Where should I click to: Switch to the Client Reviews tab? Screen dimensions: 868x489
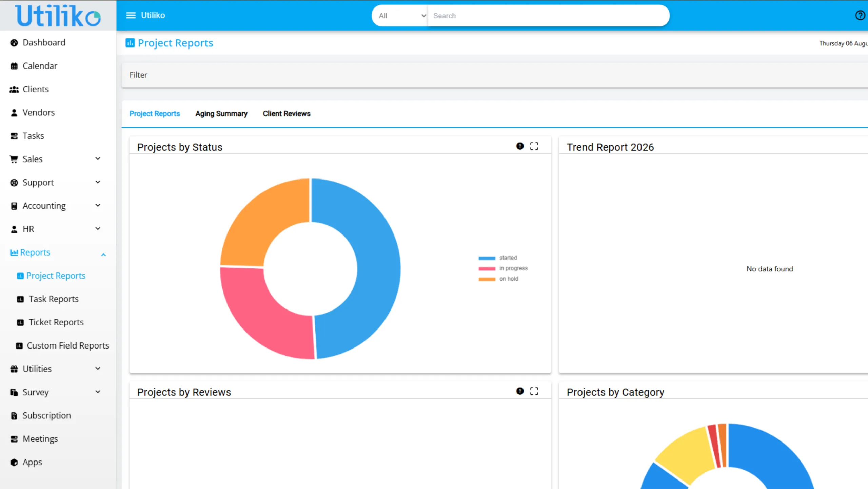pyautogui.click(x=287, y=114)
